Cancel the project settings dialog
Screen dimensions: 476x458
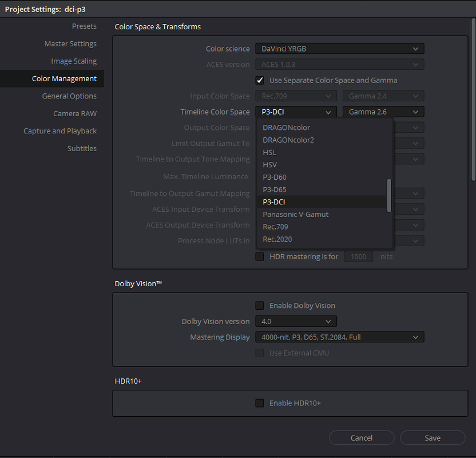362,438
